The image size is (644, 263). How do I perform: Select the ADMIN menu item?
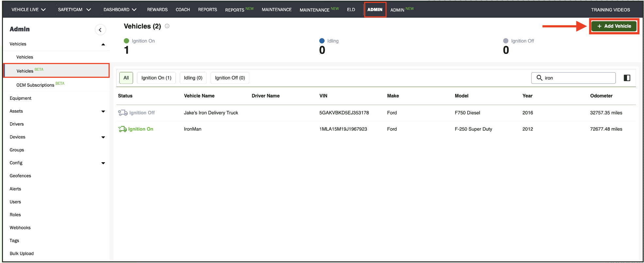[x=375, y=9]
